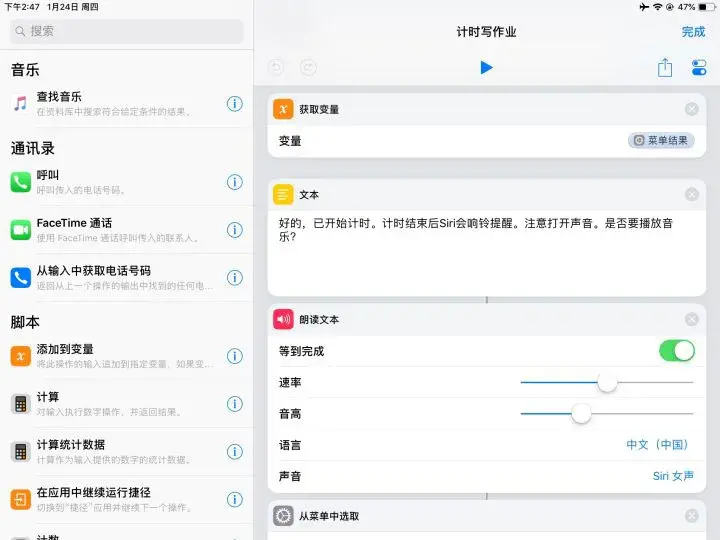Tap the 获取变量 header icon

coord(283,109)
